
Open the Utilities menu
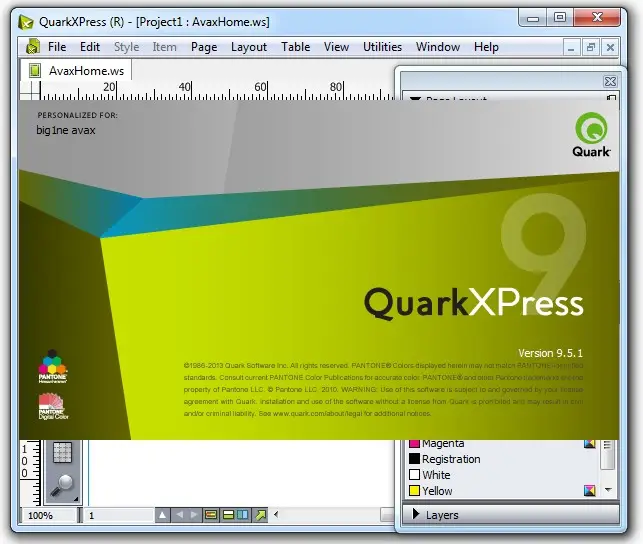click(x=382, y=47)
